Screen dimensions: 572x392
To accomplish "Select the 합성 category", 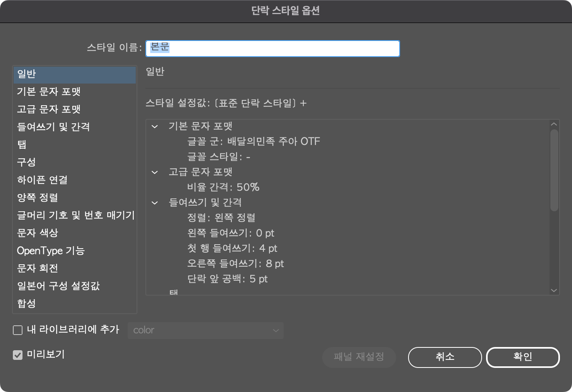I will (x=26, y=304).
